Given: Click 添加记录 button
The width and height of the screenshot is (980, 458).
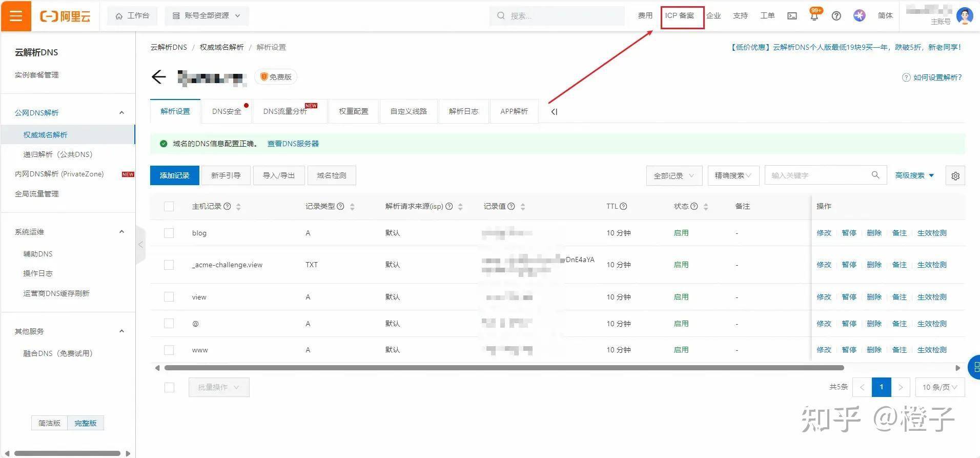Looking at the screenshot, I should [174, 175].
